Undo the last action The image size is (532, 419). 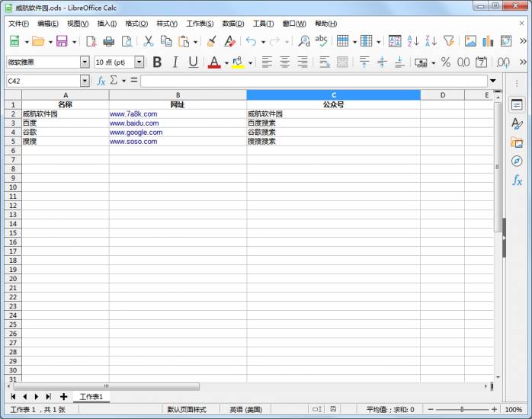[x=251, y=41]
